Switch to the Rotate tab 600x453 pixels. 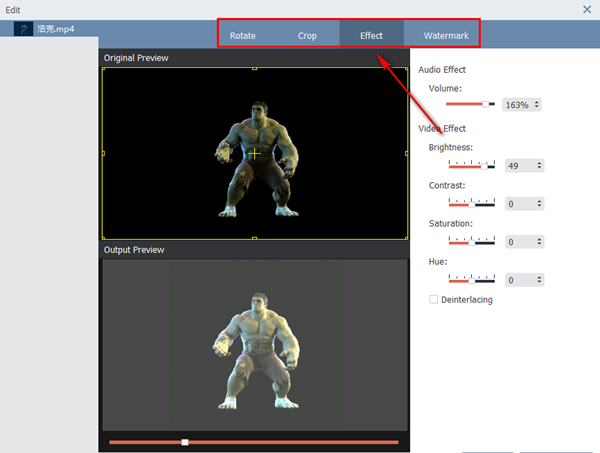pyautogui.click(x=243, y=36)
